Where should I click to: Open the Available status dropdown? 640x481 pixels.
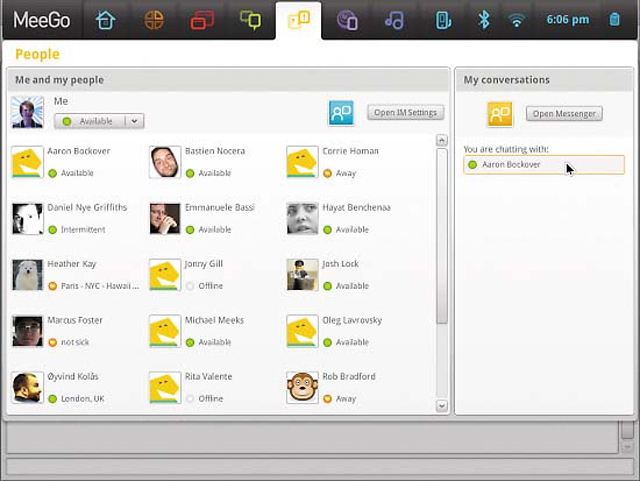tap(99, 121)
